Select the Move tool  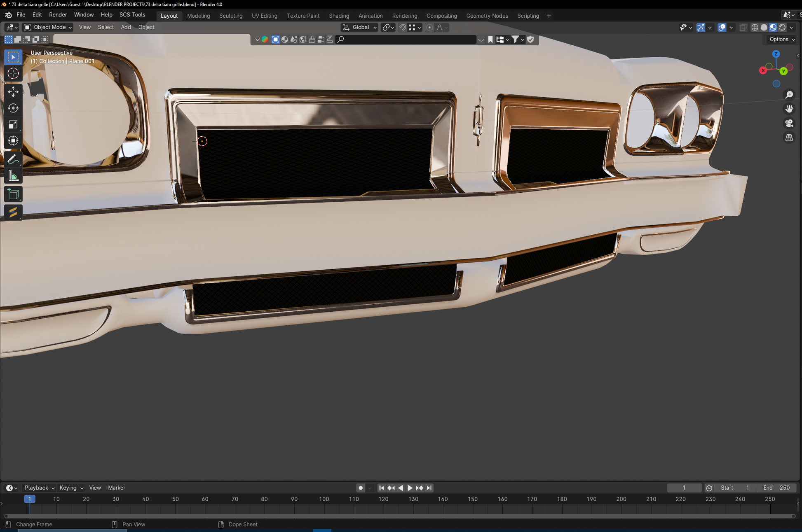tap(13, 91)
